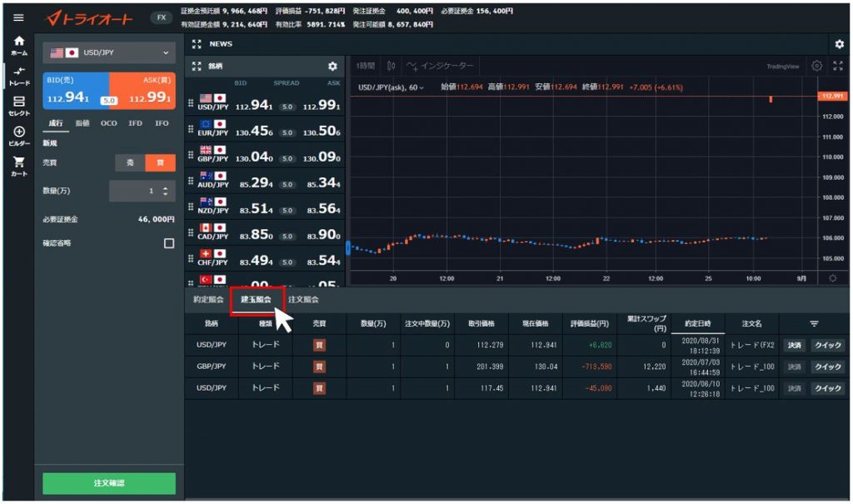Viewport: 853px width, 504px height.
Task: Open the hamburger menu icon
Action: (18, 17)
